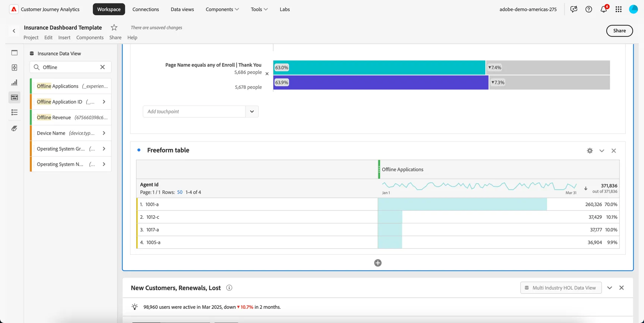Go back using the left arrow
The width and height of the screenshot is (644, 323).
14,31
